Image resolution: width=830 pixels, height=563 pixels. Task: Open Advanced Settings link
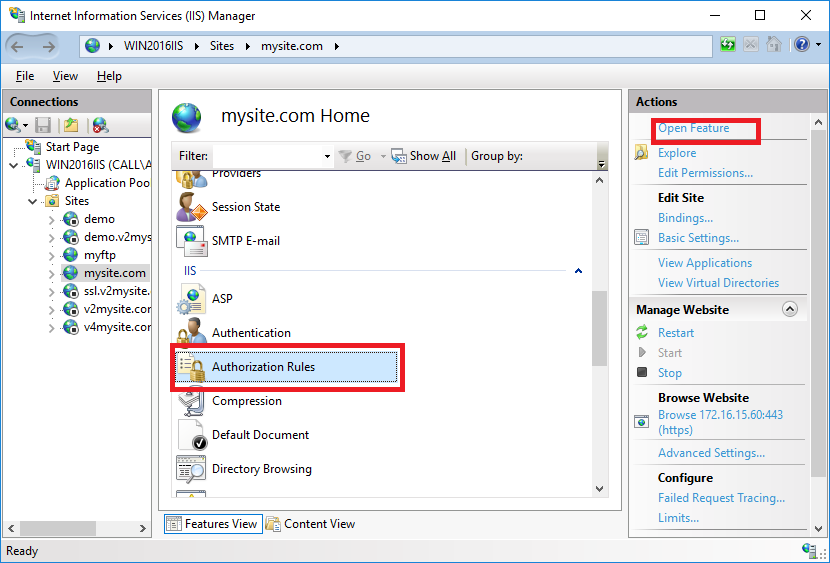pyautogui.click(x=711, y=453)
